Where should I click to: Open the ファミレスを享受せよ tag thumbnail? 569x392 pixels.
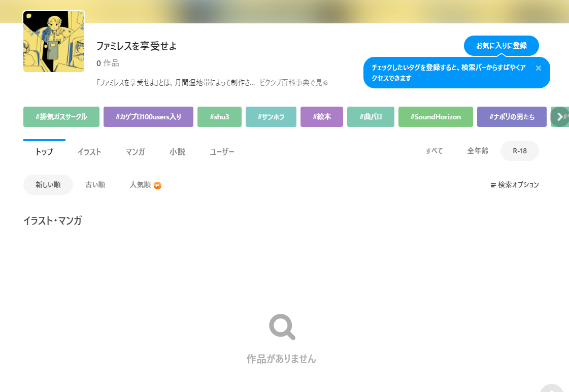point(54,42)
